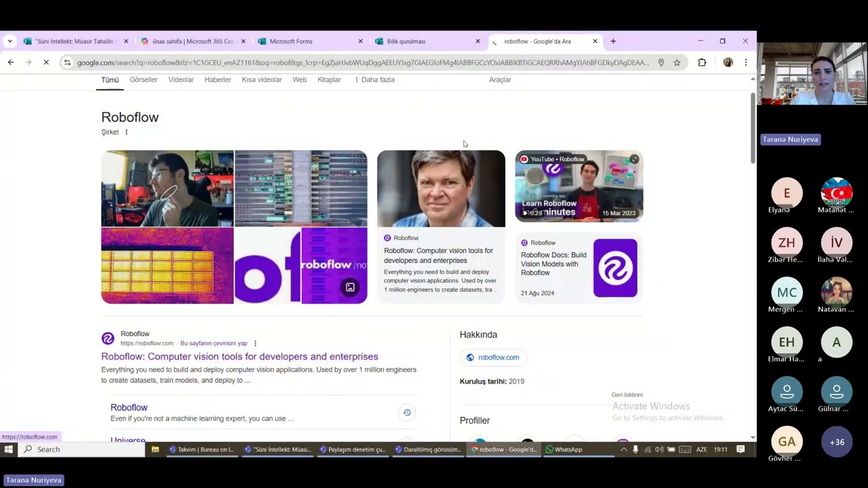Click the taskbar Search box
Viewport: 868px width, 488px height.
pos(81,449)
